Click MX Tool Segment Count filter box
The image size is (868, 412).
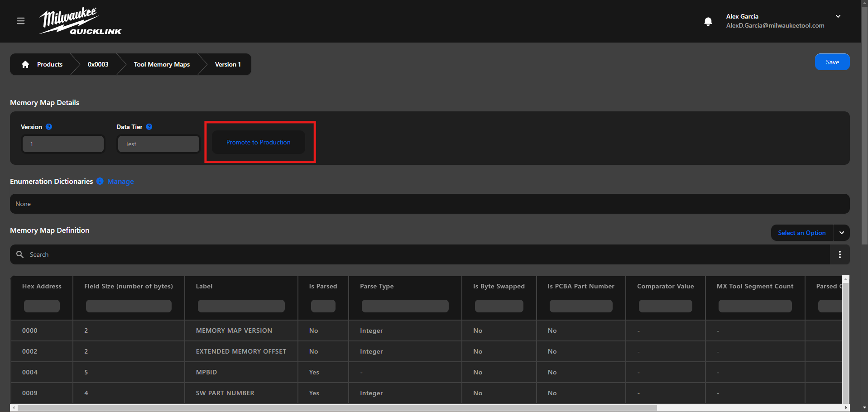pos(755,306)
